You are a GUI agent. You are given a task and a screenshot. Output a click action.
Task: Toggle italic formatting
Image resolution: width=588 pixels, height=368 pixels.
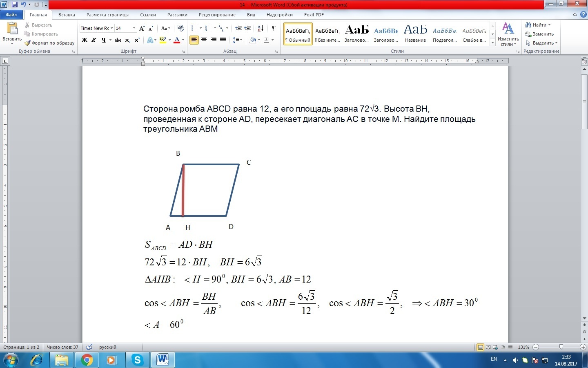(x=94, y=40)
